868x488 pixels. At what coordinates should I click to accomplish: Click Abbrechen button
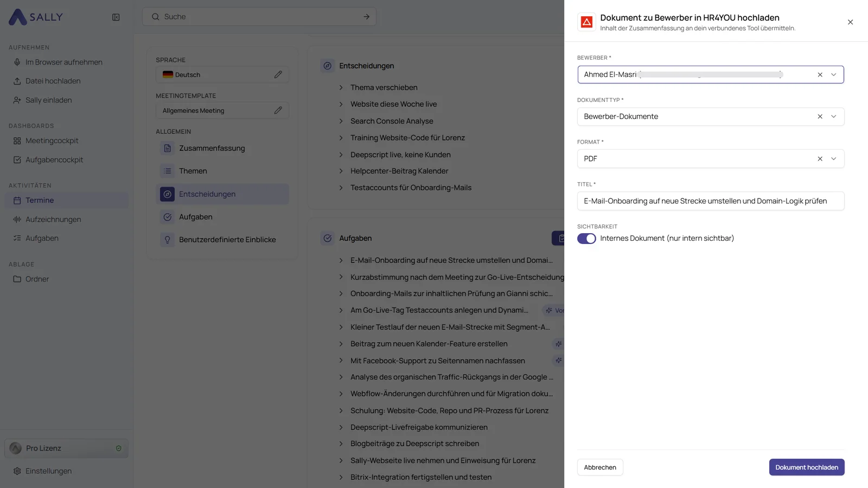click(x=600, y=467)
